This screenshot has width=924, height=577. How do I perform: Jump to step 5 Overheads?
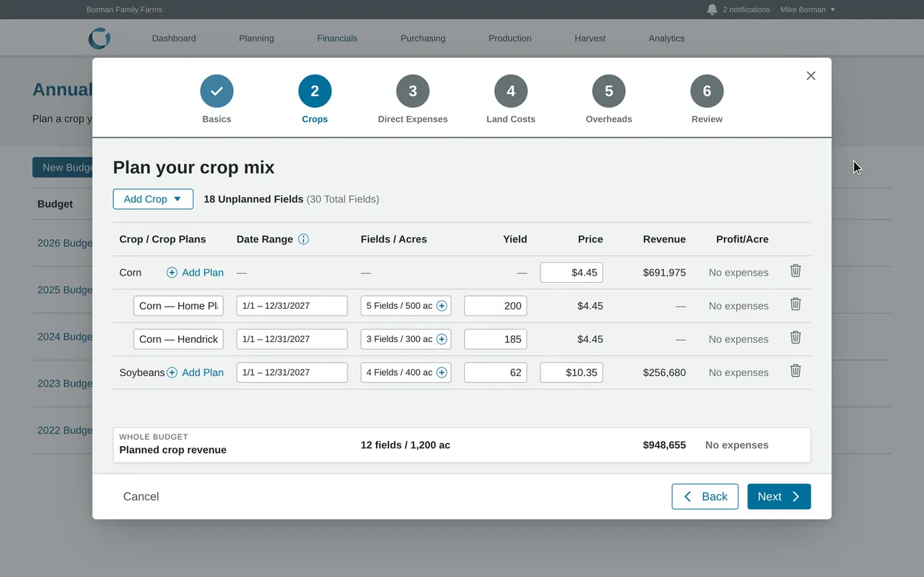pyautogui.click(x=609, y=91)
